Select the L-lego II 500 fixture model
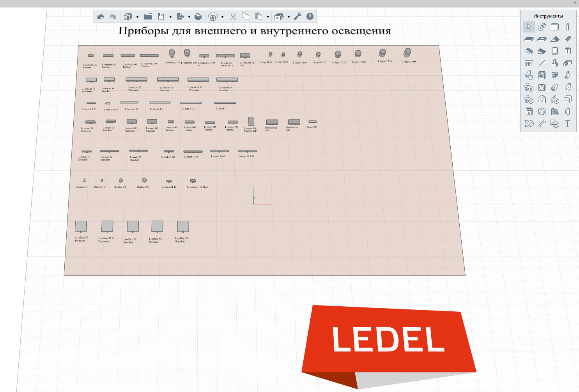The width and height of the screenshot is (579, 392). pyautogui.click(x=407, y=53)
